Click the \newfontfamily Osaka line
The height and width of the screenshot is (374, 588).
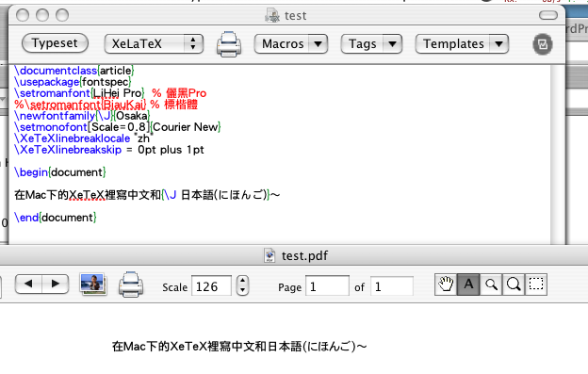point(82,116)
